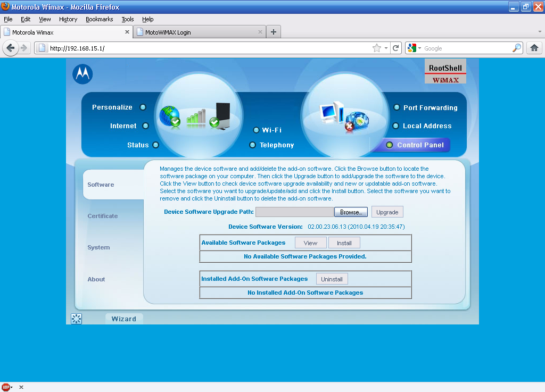Viewport: 545px width, 392px height.
Task: Close the add-on bar with X
Action: (x=21, y=387)
